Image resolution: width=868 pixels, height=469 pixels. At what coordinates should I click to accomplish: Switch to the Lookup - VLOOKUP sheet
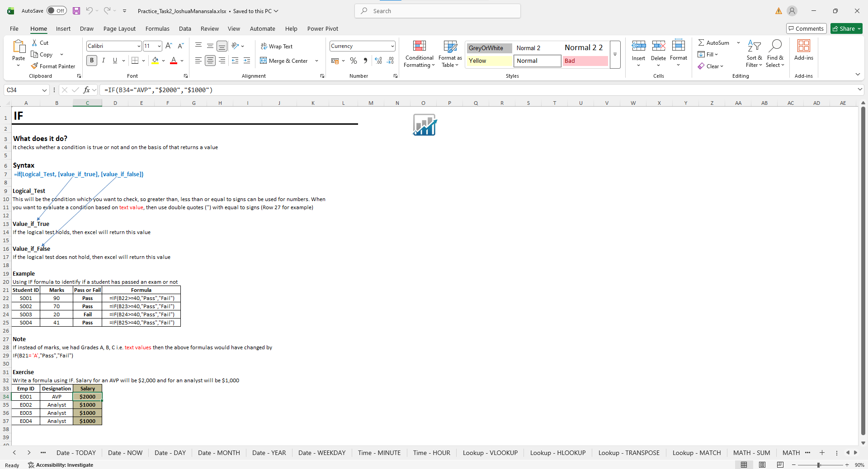coord(490,453)
